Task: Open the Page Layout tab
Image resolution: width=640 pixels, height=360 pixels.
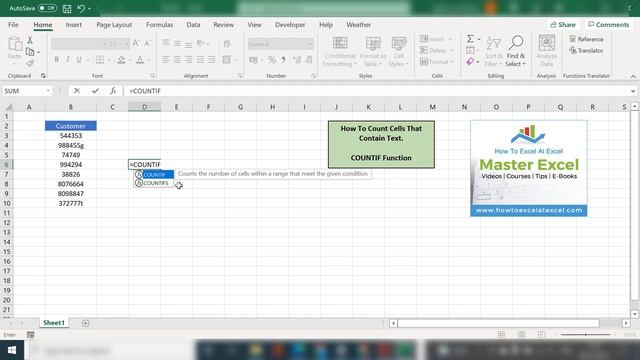Action: (114, 25)
